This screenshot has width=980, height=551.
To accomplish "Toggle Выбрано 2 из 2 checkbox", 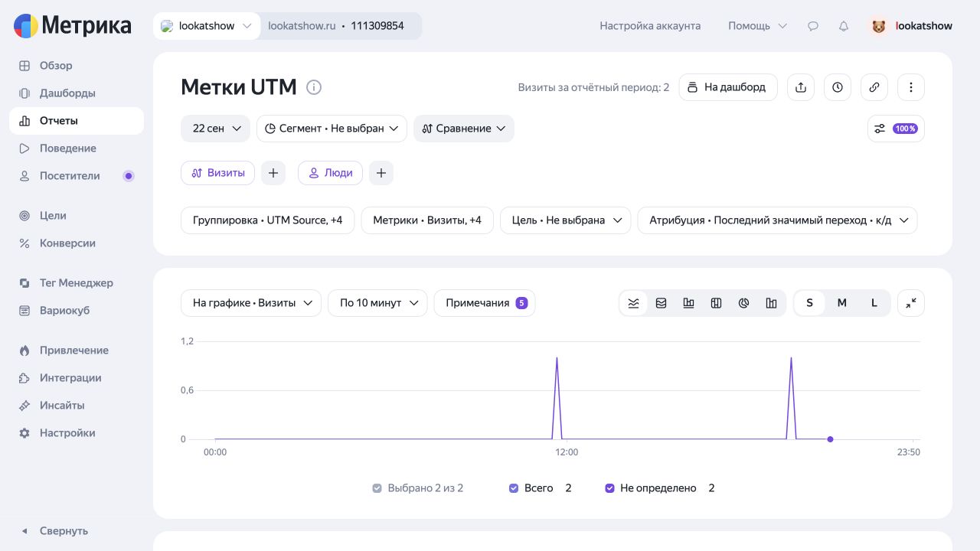I will tap(377, 488).
